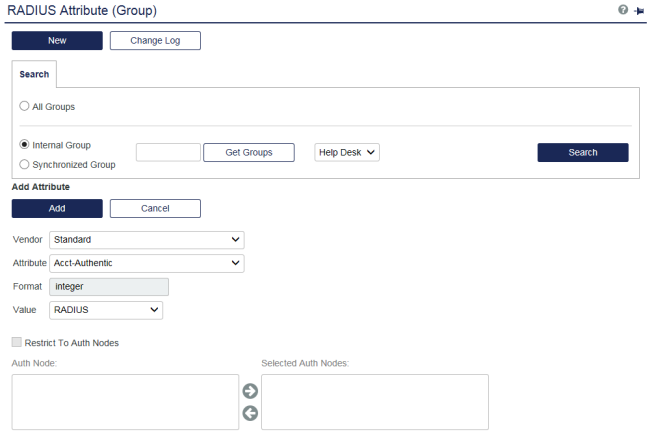652x434 pixels.
Task: Enable Restrict To Auth Nodes checkbox
Action: 17,343
